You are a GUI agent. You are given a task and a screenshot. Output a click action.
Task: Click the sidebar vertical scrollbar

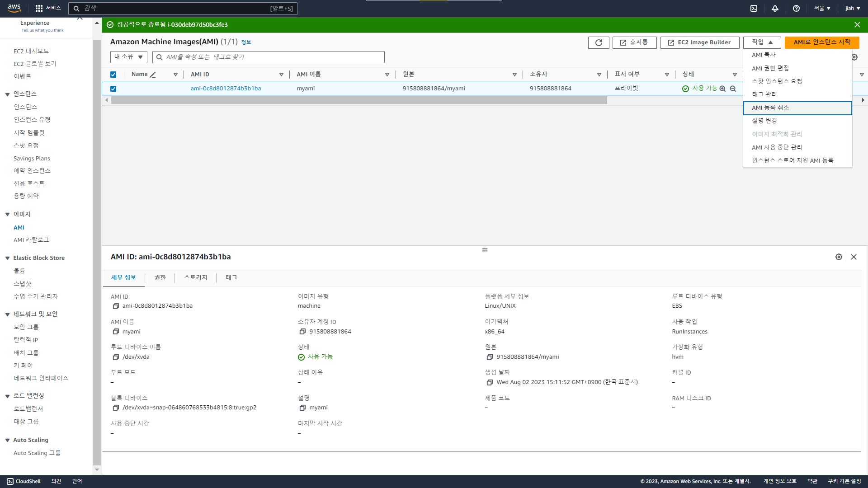click(x=97, y=252)
